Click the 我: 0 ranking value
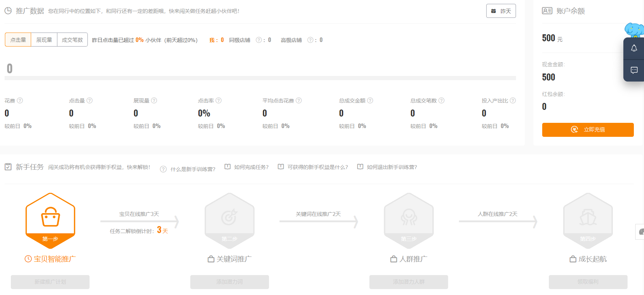The height and width of the screenshot is (295, 644). [217, 40]
